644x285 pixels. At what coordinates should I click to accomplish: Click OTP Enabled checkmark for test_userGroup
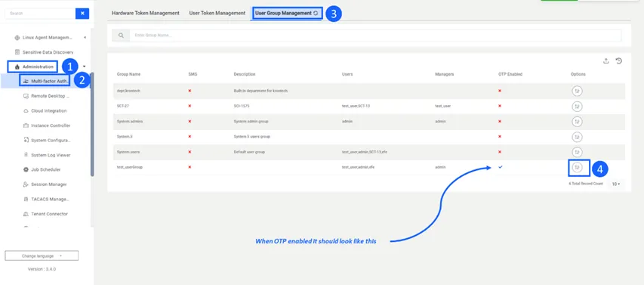(x=501, y=167)
